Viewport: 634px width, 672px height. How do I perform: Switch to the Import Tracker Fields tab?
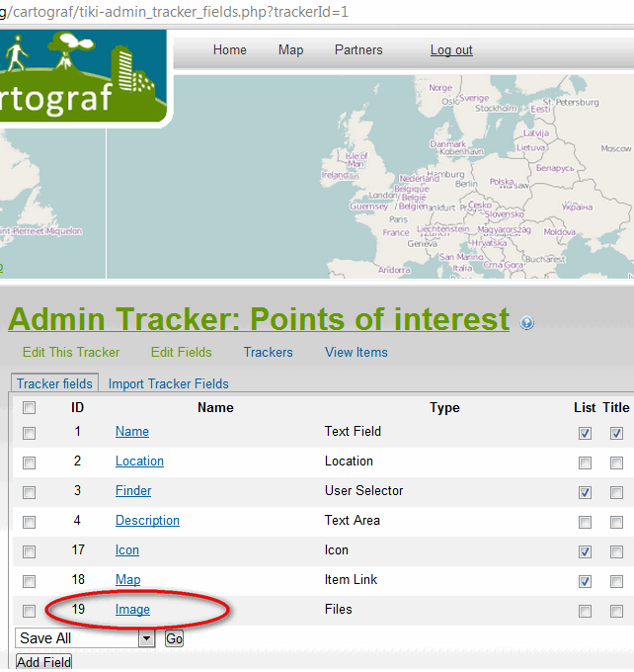168,383
